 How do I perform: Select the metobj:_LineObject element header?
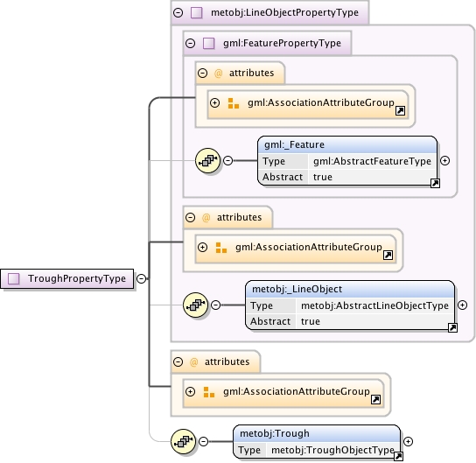coord(350,289)
